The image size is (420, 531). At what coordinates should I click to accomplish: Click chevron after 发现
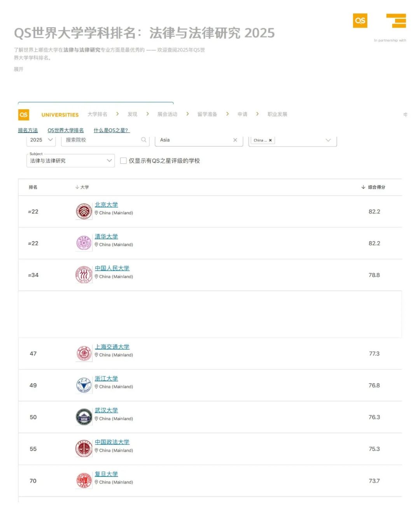147,114
